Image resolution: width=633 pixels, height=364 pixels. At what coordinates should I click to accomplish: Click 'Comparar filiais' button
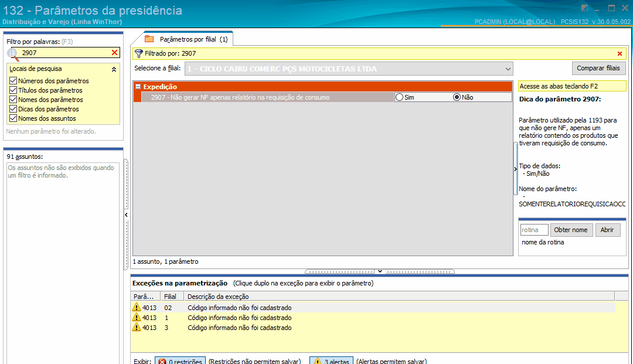tap(598, 68)
